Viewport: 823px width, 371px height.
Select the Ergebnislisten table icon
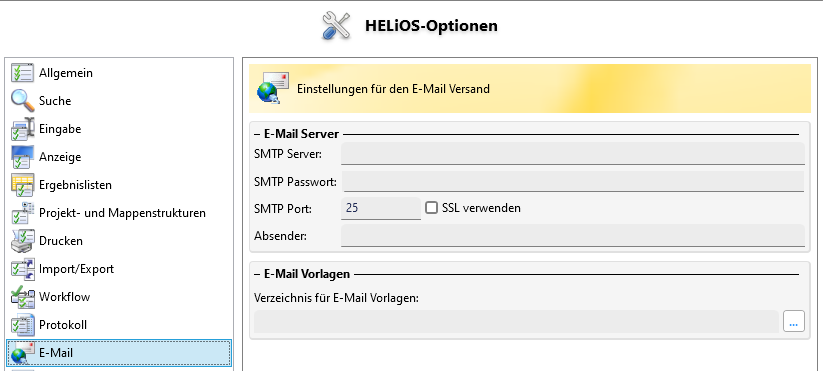click(23, 185)
